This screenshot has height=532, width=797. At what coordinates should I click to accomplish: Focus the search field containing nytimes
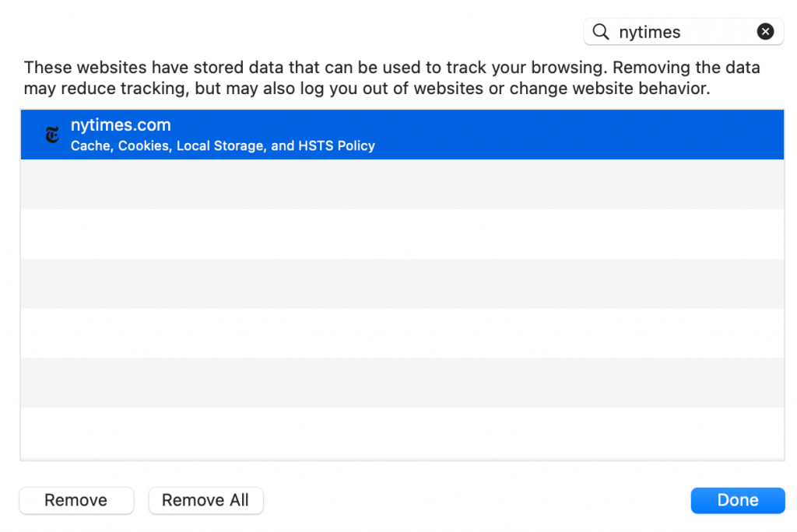(683, 32)
